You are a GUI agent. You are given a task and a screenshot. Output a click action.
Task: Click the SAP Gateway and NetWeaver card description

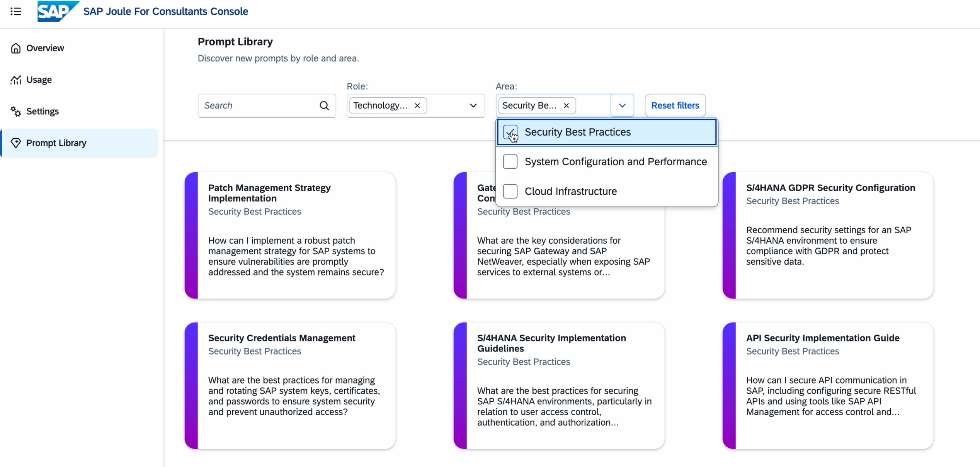tap(564, 256)
